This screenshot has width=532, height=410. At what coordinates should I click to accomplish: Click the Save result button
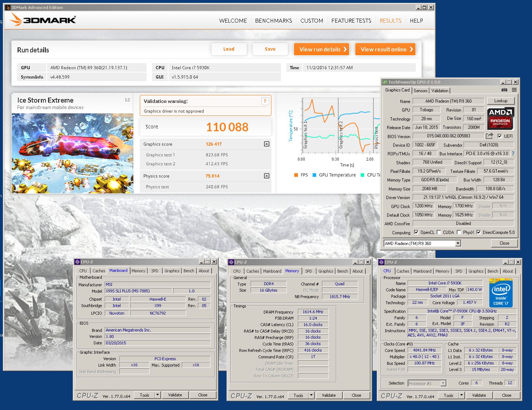(x=270, y=49)
